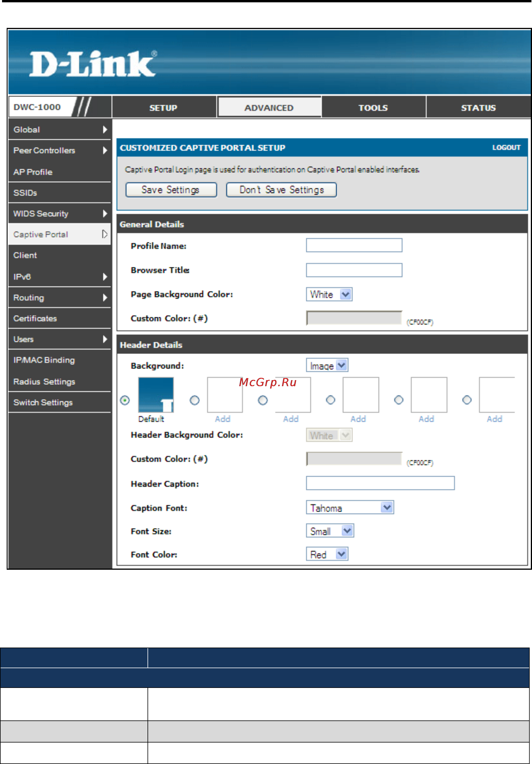Expand the Routing submenu arrow
The image size is (532, 764).
(x=105, y=297)
